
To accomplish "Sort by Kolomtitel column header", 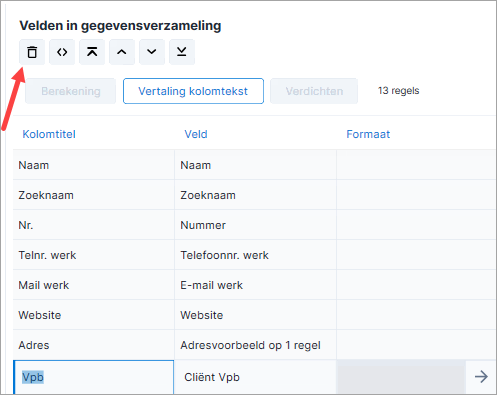I will tap(49, 134).
